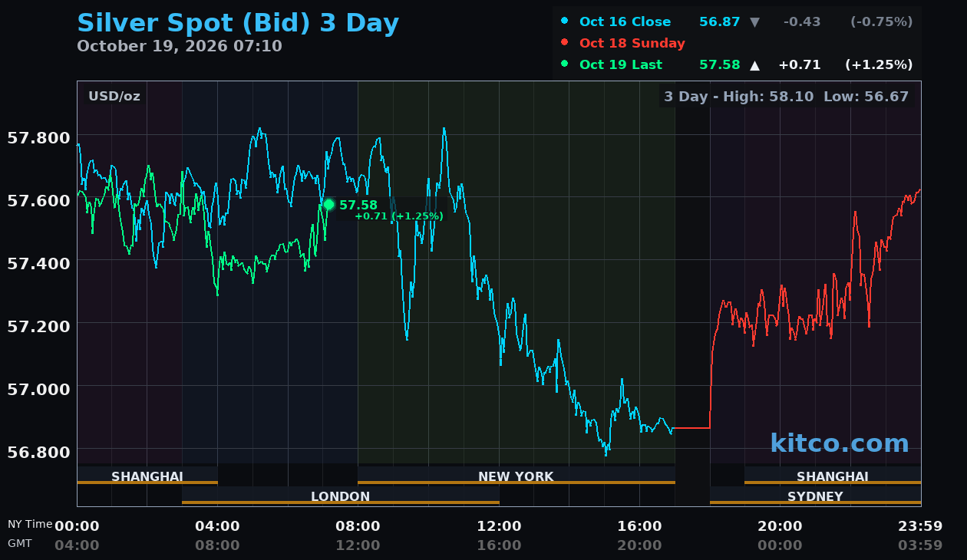
Task: Click the NY time 04:00 tick label
Action: pos(217,526)
